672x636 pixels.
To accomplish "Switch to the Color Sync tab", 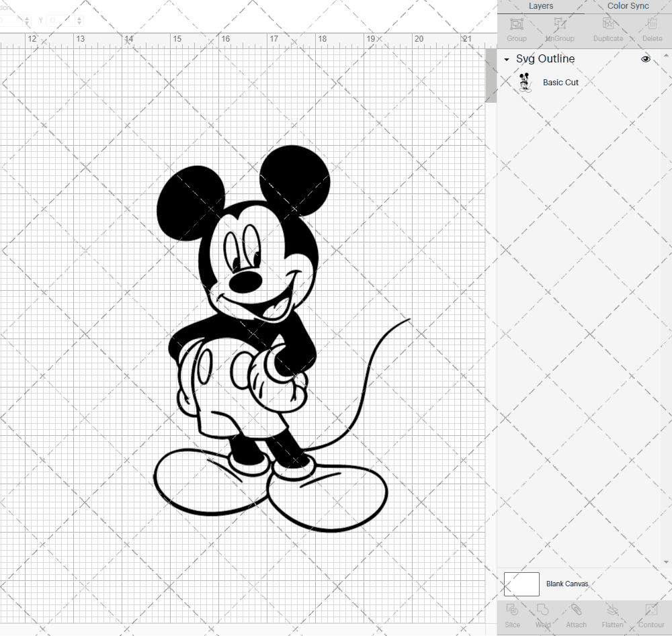I will (628, 6).
